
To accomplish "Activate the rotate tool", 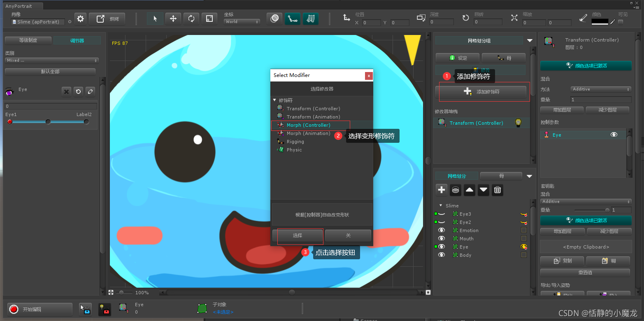I will (191, 19).
